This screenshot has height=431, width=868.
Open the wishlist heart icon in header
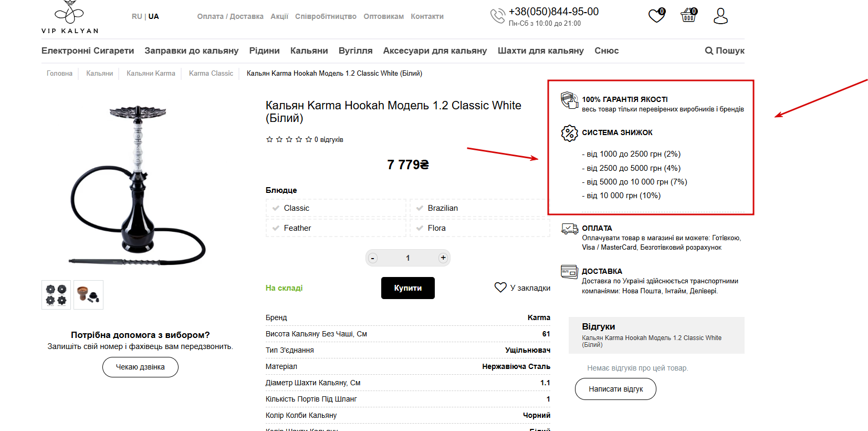coord(656,15)
